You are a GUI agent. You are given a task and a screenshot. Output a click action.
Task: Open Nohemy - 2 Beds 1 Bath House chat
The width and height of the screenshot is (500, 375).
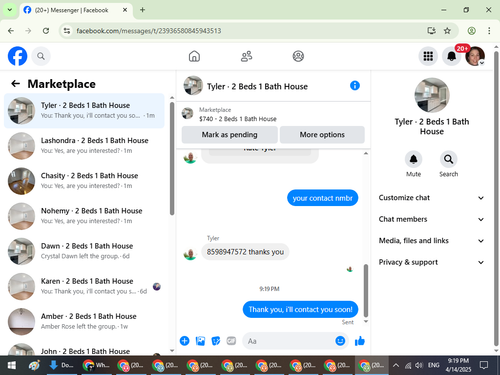click(84, 216)
